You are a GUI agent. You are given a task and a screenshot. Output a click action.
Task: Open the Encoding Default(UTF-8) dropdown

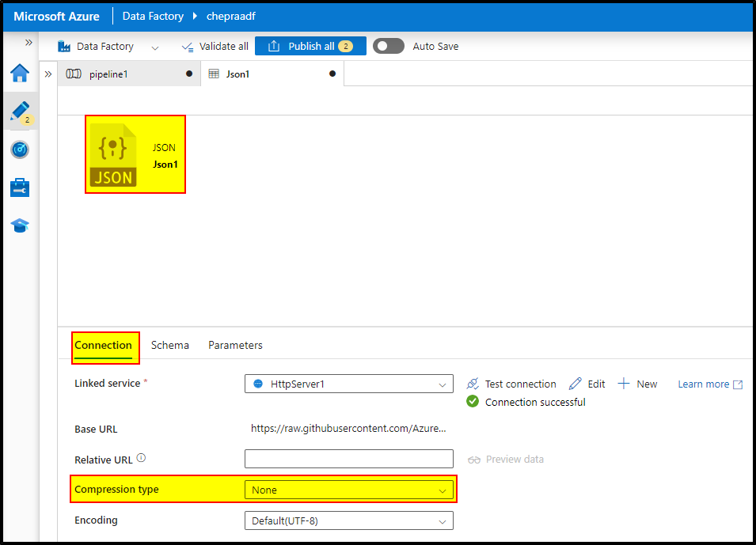(x=348, y=521)
